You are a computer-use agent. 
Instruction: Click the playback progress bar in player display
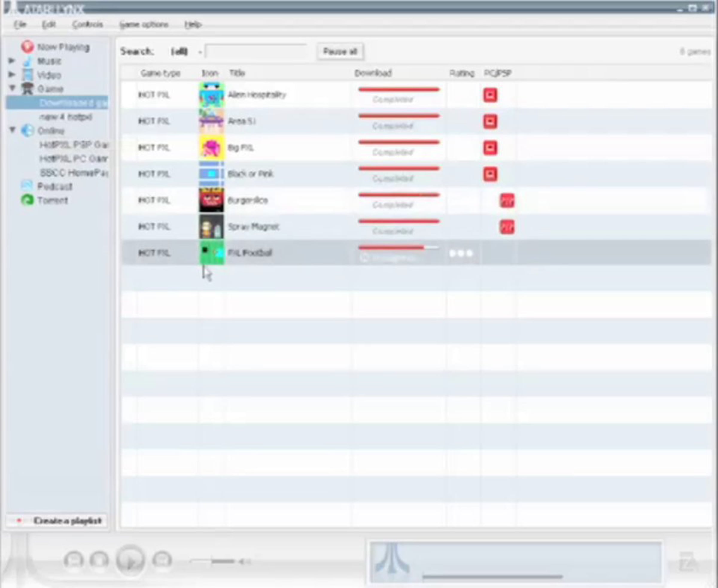(x=493, y=577)
